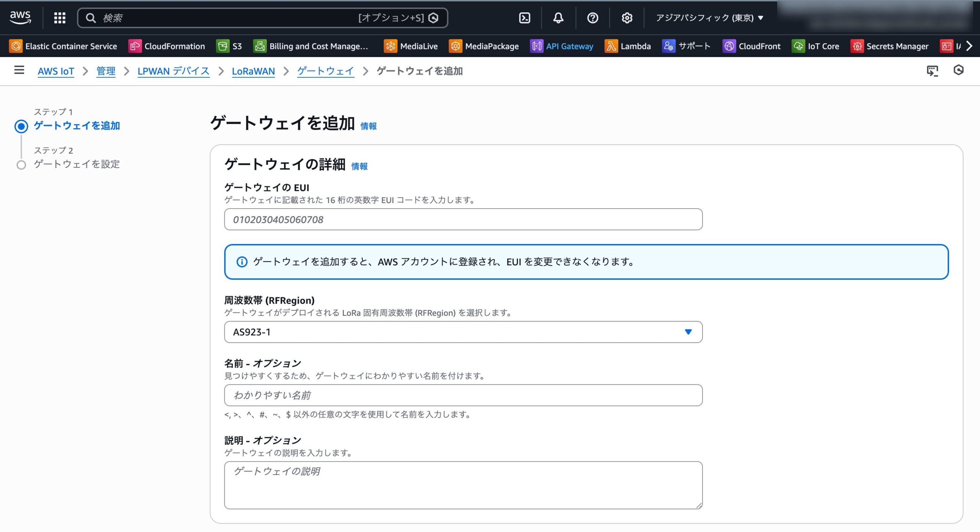This screenshot has height=532, width=980.
Task: Expand hidden favorites with the right chevron
Action: tap(969, 46)
